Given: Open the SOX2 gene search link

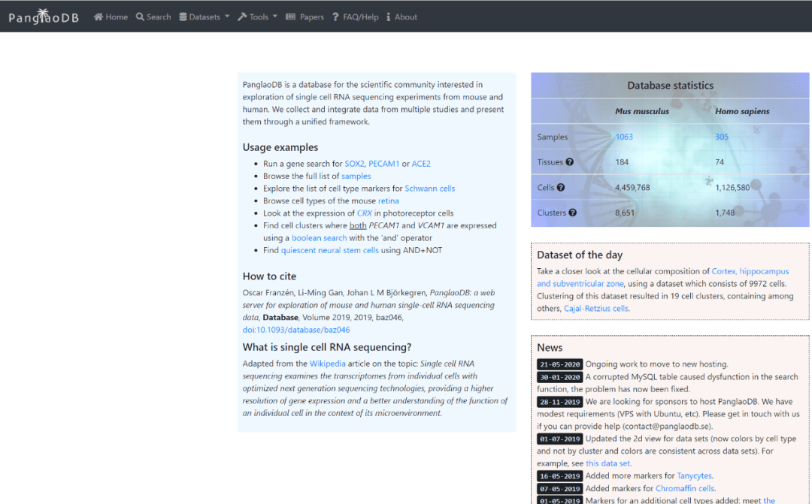Looking at the screenshot, I should click(354, 164).
